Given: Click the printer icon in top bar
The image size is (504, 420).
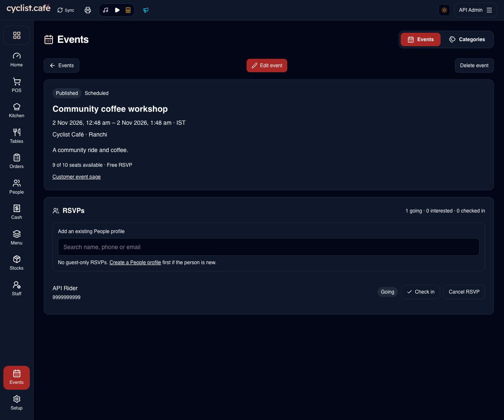Looking at the screenshot, I should click(x=88, y=10).
